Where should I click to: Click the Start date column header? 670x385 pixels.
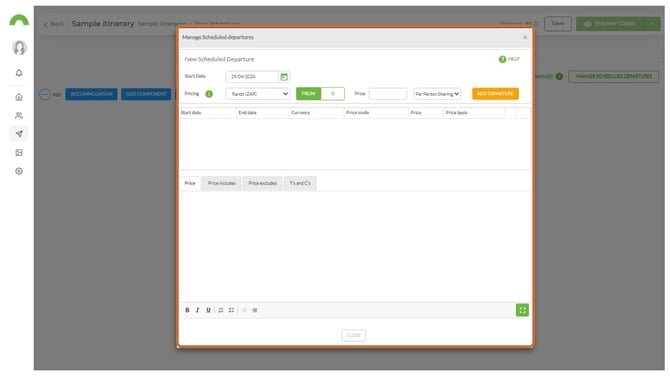click(208, 113)
